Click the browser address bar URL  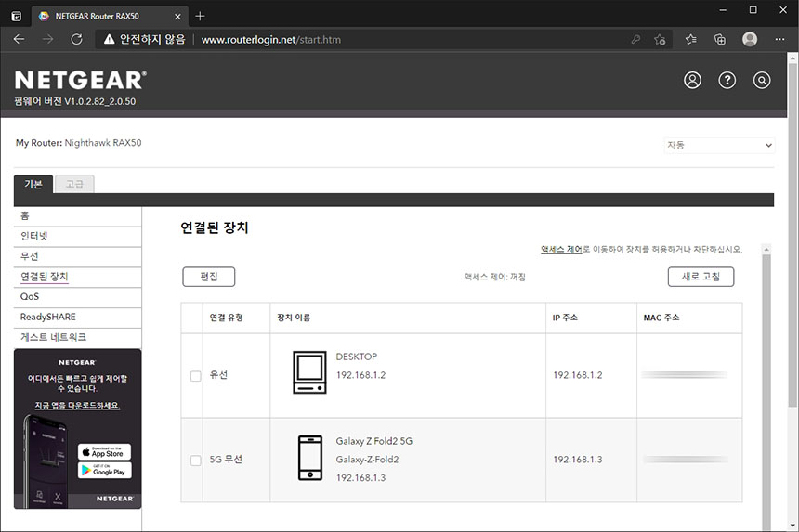coord(271,40)
